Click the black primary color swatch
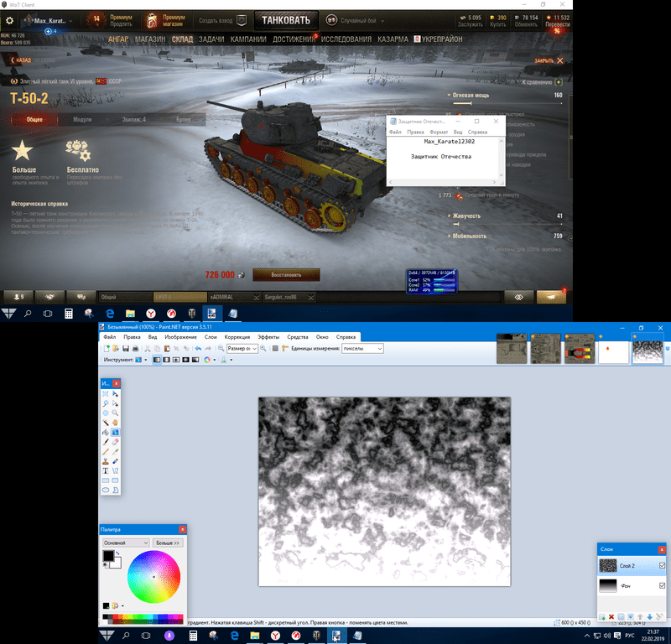Screen dimensions: 671x644 coord(108,555)
